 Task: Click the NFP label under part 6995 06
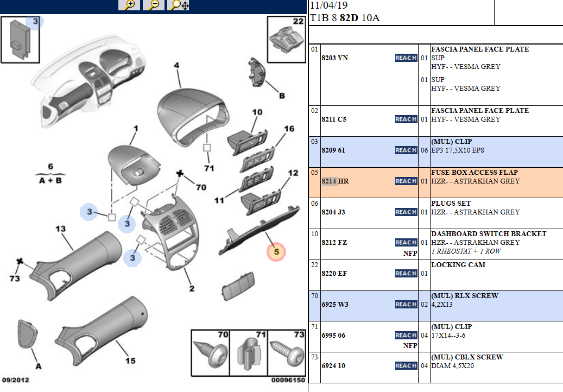[x=410, y=345]
